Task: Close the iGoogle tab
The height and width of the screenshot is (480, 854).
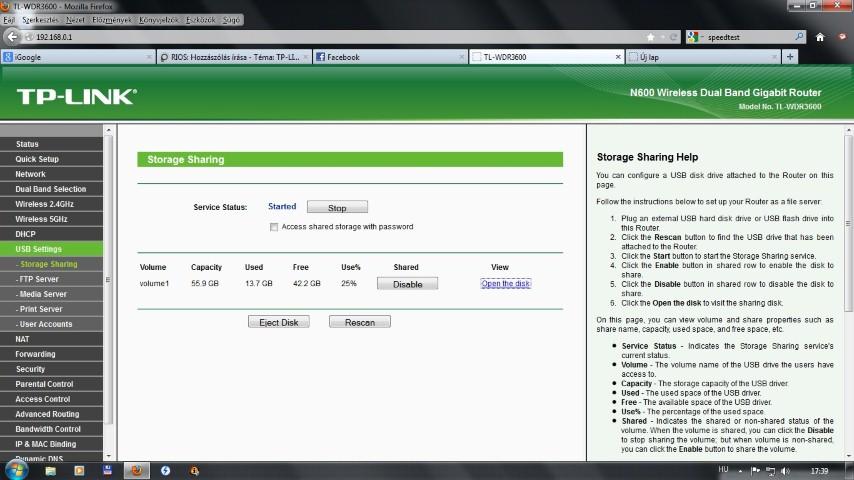Action: tap(149, 57)
